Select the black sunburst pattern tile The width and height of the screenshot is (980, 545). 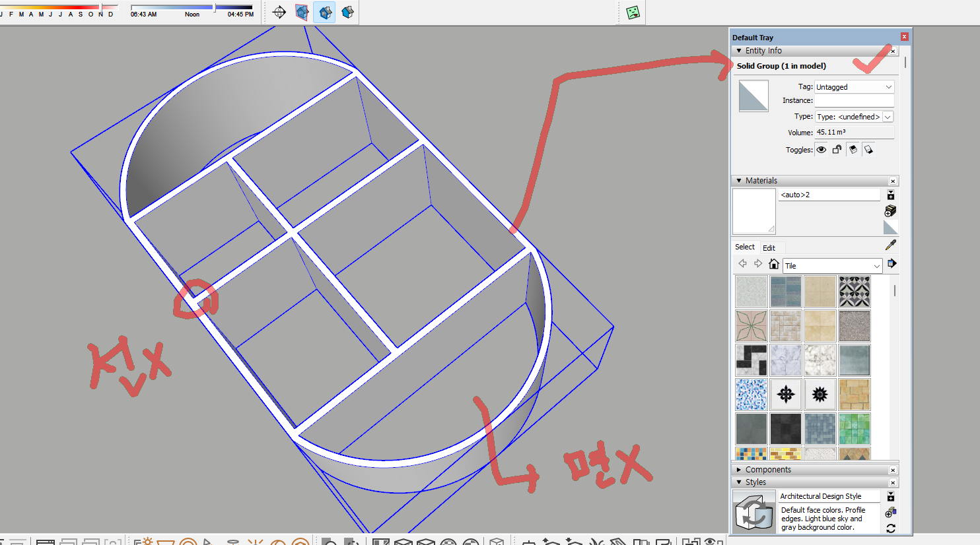(x=820, y=395)
